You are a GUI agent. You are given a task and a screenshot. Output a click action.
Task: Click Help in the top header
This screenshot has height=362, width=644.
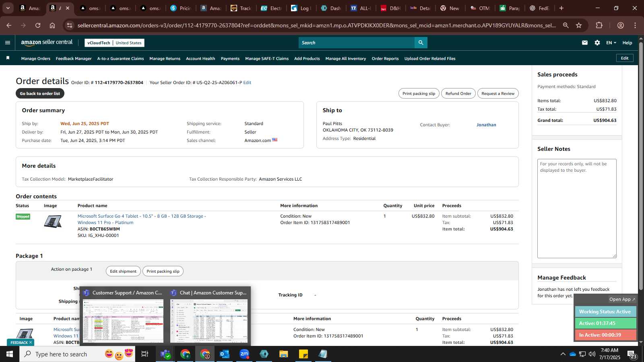(x=627, y=43)
